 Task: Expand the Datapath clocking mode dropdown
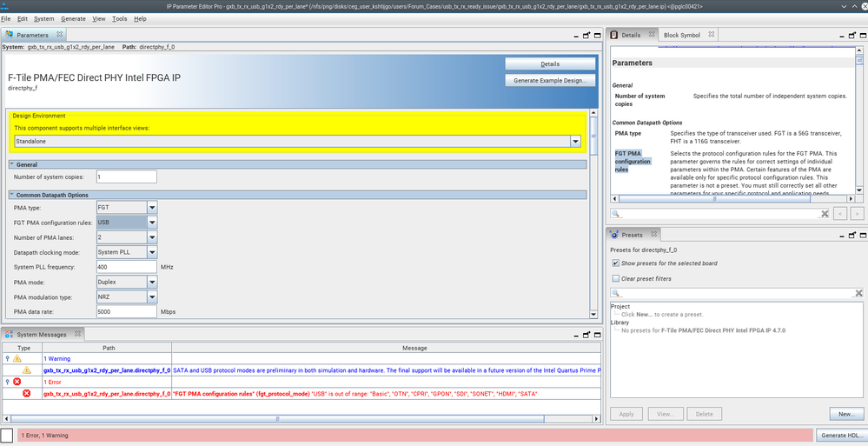click(152, 252)
